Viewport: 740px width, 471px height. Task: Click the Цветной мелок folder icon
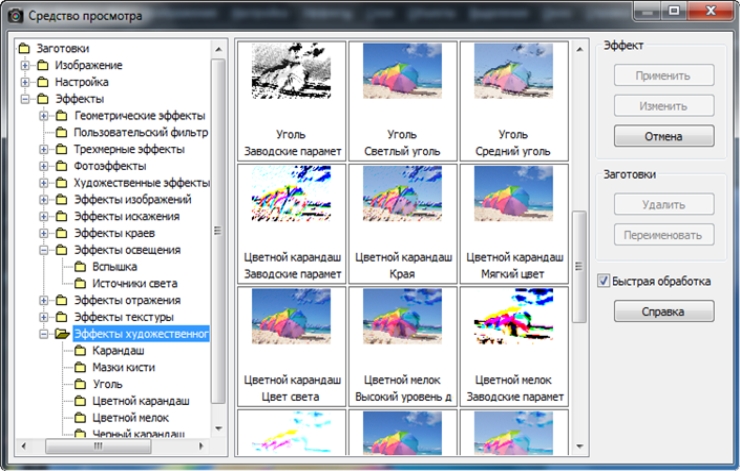click(81, 418)
